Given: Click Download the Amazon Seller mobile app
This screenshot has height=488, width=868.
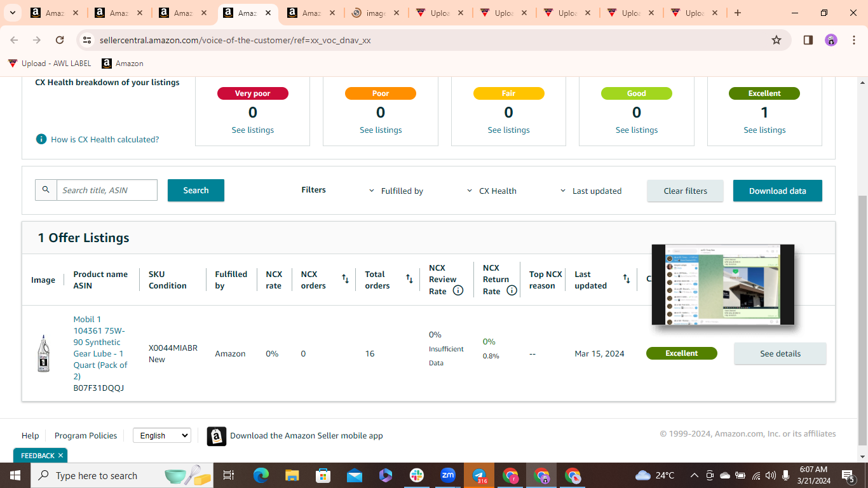Looking at the screenshot, I should pos(306,435).
